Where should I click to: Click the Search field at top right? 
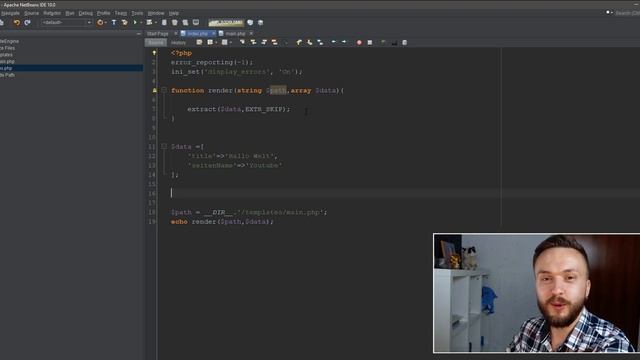coord(627,13)
